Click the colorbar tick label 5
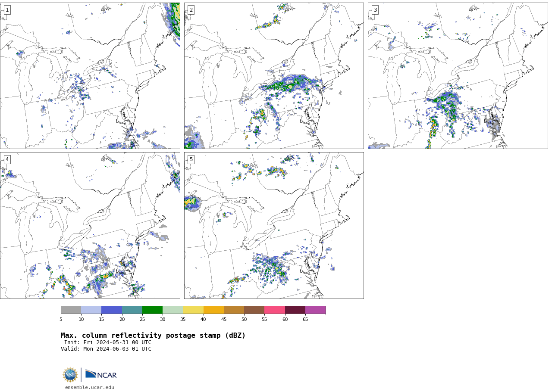The width and height of the screenshot is (552, 392). pyautogui.click(x=61, y=319)
